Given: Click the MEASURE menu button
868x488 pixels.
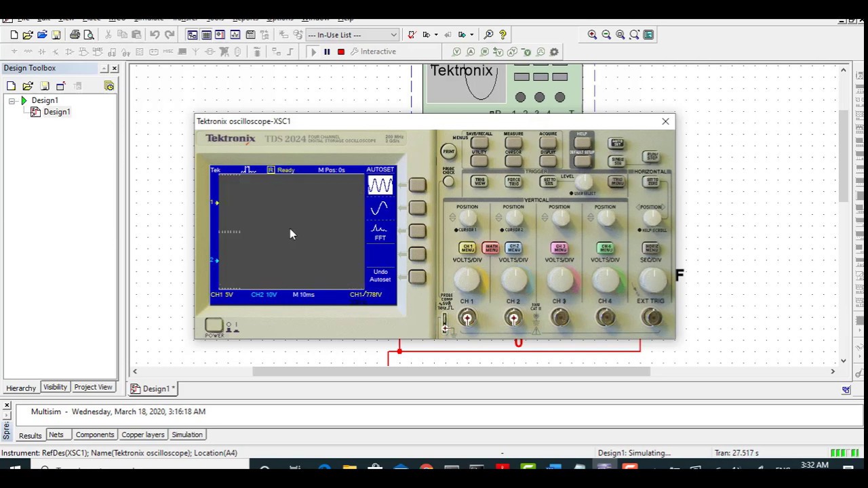Looking at the screenshot, I should click(513, 142).
